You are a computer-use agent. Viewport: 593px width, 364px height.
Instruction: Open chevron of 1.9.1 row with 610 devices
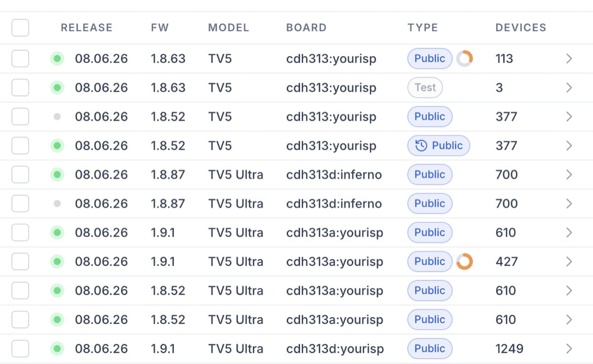point(569,233)
